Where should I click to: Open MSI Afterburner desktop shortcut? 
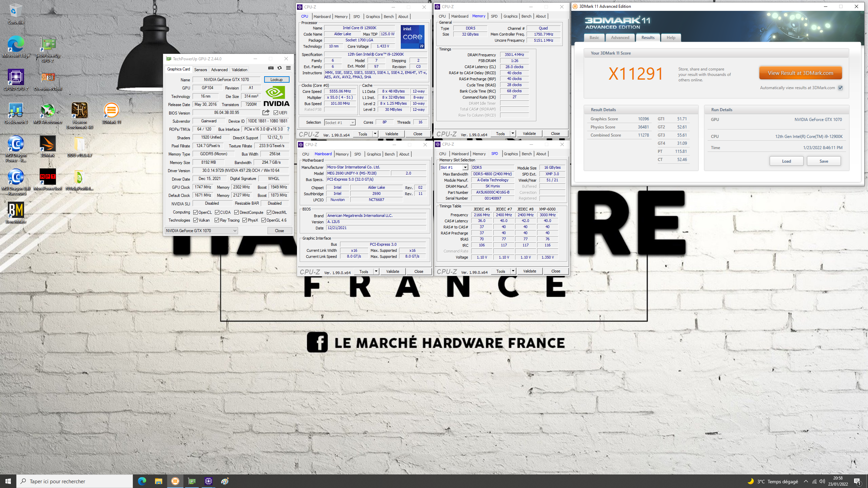click(47, 114)
